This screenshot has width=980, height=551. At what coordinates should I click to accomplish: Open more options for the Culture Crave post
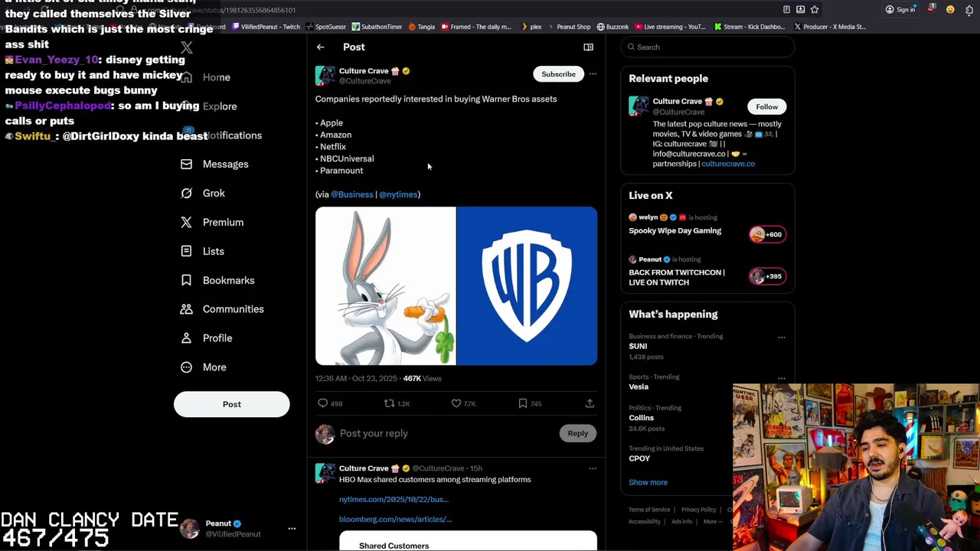point(593,74)
